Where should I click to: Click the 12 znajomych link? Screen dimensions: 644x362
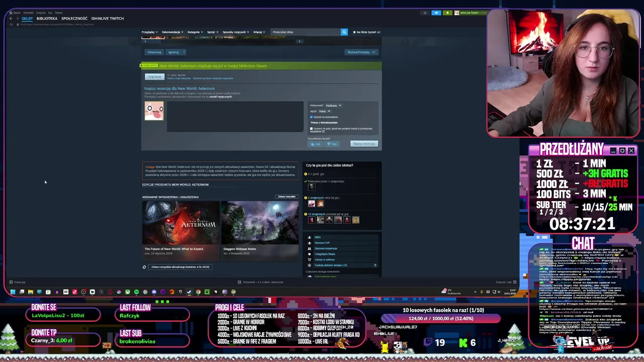coord(318,214)
